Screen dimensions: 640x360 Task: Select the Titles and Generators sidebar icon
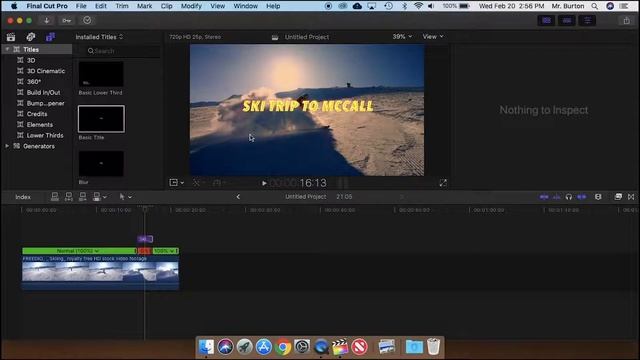pyautogui.click(x=50, y=37)
